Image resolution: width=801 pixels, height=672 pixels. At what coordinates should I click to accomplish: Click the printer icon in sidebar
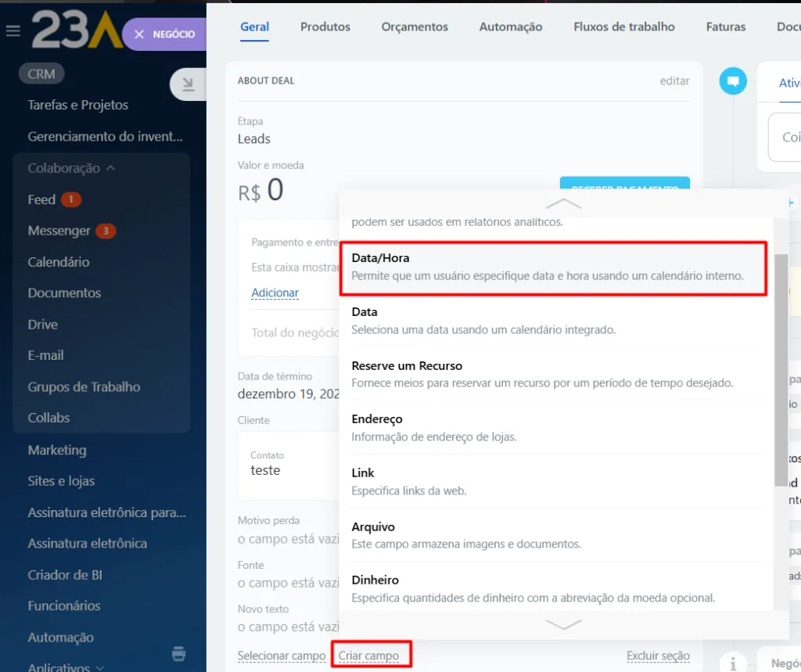[x=178, y=654]
